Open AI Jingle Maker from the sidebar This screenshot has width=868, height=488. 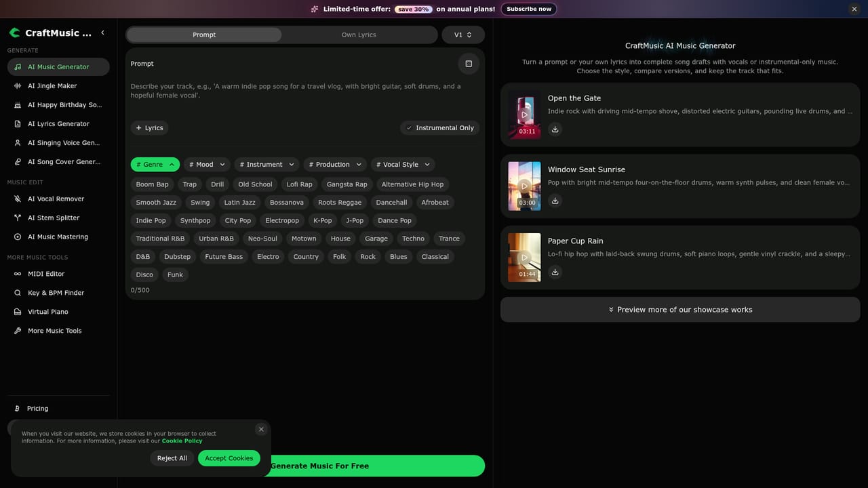[x=58, y=86]
